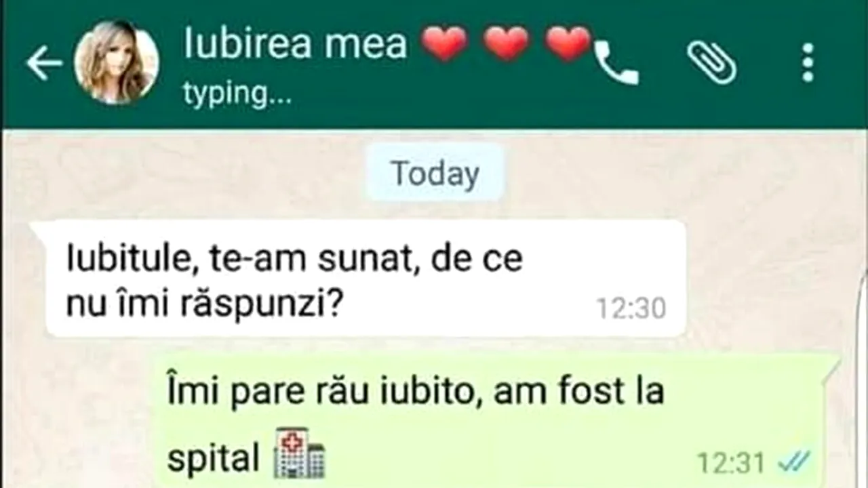Click the first red heart emoji
Viewport: 868px width, 488px height.
click(x=444, y=43)
